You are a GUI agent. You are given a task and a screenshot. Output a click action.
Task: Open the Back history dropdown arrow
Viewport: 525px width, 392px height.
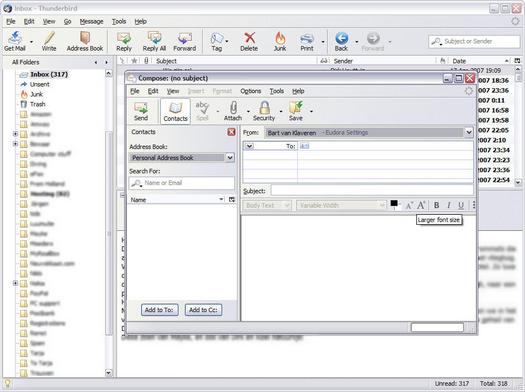coord(357,42)
